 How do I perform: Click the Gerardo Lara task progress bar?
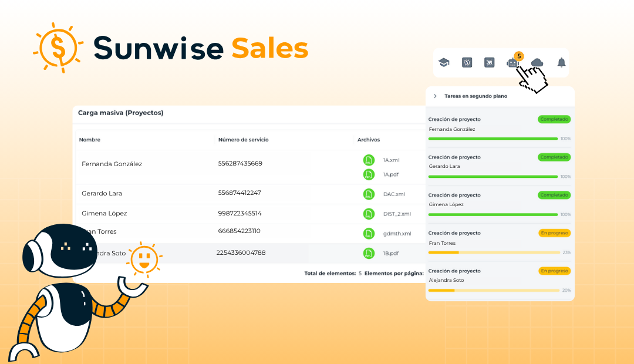coord(493,177)
